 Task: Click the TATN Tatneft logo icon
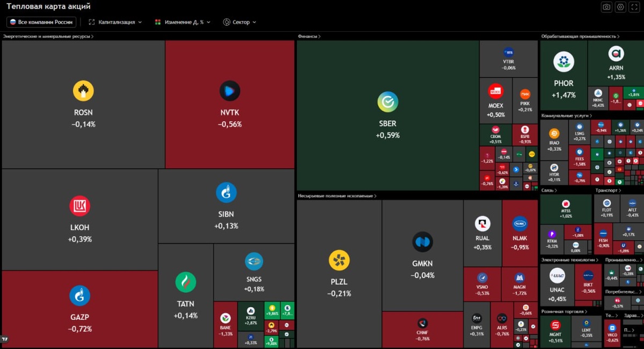tap(186, 282)
